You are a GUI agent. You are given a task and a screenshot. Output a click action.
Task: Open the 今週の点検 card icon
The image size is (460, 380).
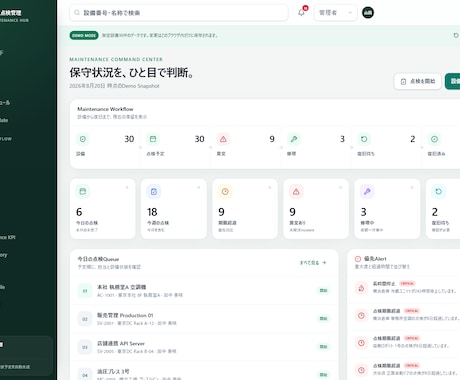[x=154, y=192]
